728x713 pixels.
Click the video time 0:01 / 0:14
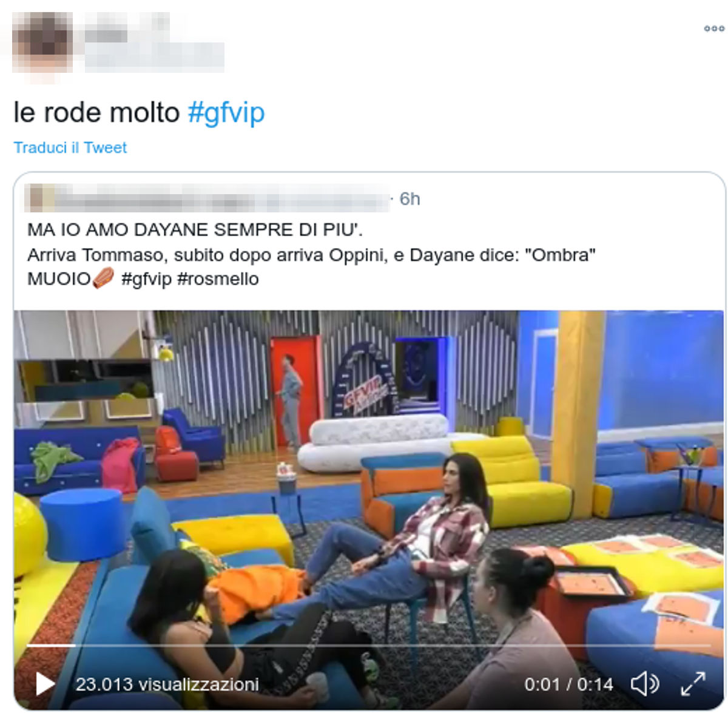click(569, 684)
